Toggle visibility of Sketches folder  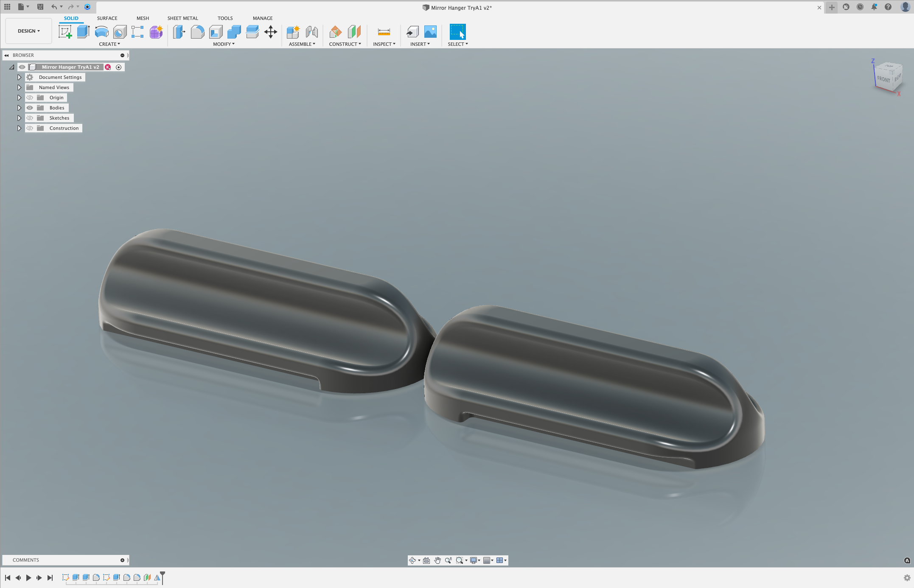coord(29,118)
